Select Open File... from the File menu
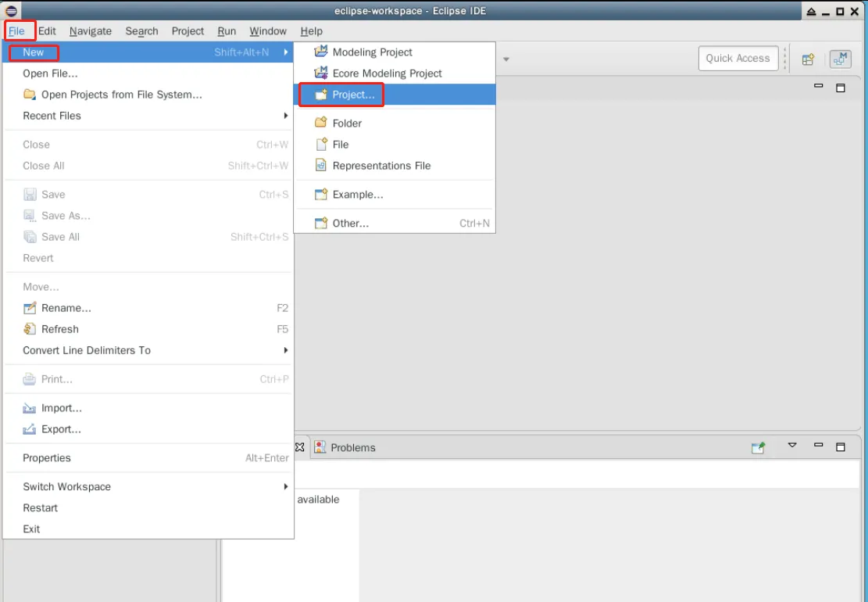This screenshot has width=868, height=602. (148, 73)
